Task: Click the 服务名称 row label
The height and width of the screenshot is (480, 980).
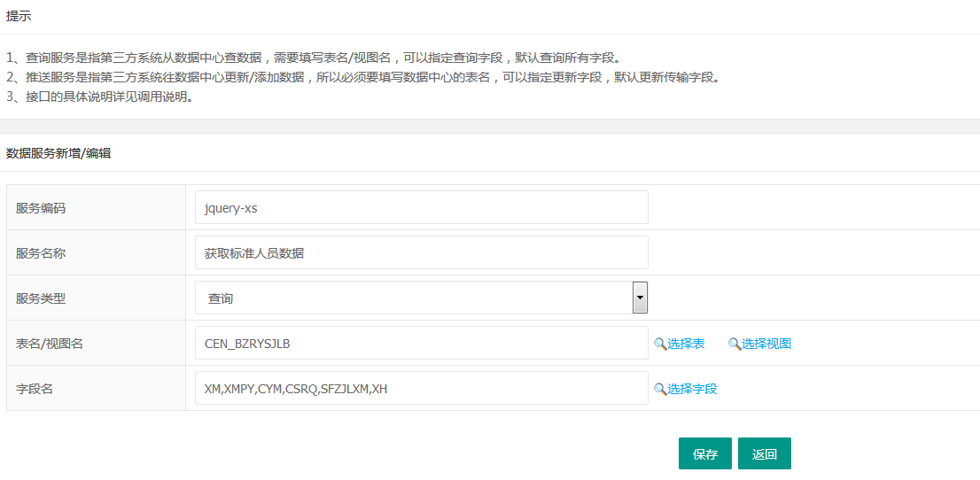Action: pos(41,253)
